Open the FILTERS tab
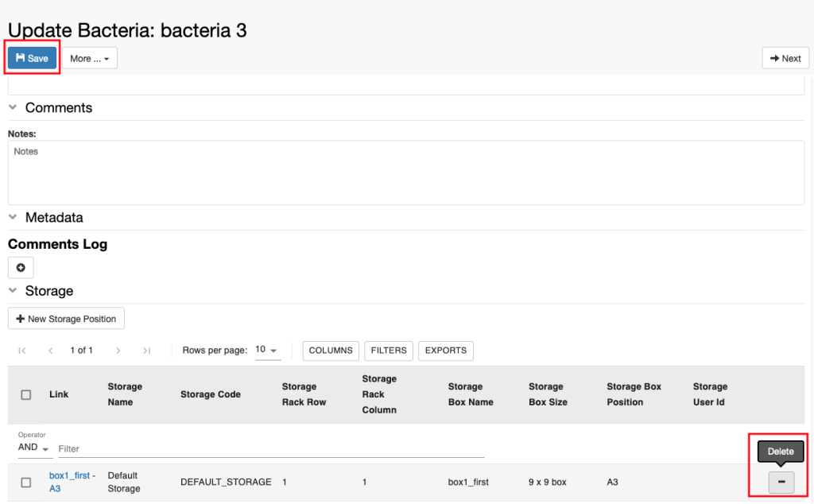The width and height of the screenshot is (814, 504). [x=389, y=351]
